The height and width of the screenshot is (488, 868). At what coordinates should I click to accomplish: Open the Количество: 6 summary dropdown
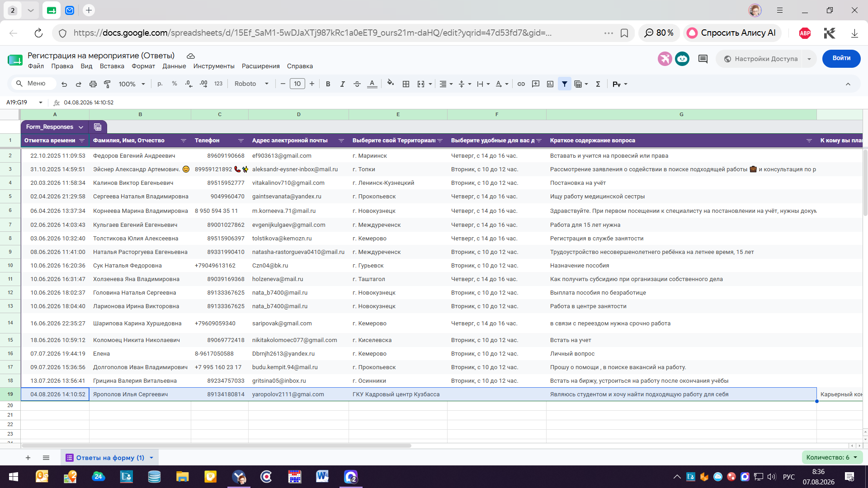832,457
